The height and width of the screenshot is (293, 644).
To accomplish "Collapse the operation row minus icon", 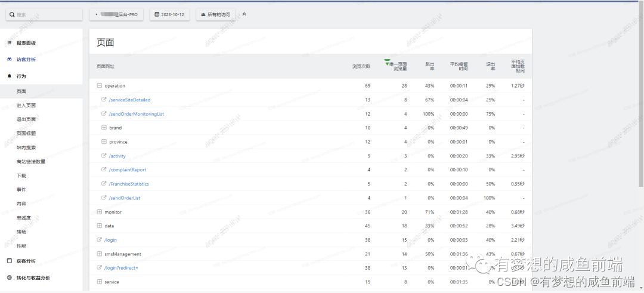I will [x=99, y=85].
